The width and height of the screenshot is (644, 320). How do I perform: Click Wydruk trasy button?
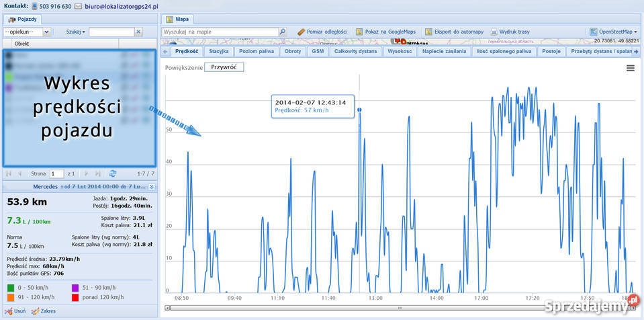click(510, 32)
